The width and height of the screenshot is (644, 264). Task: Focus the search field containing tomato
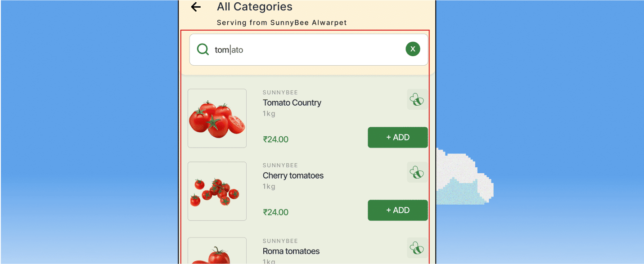coord(309,49)
